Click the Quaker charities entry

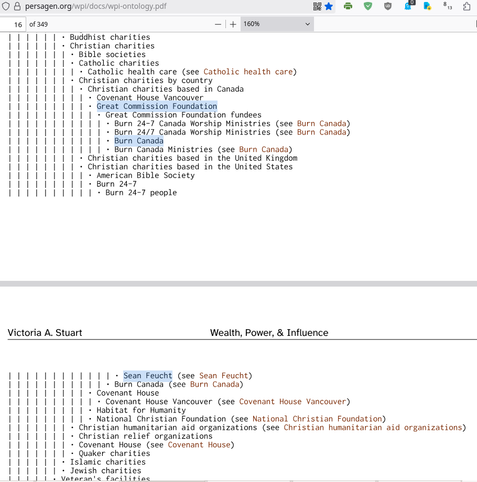click(x=114, y=453)
